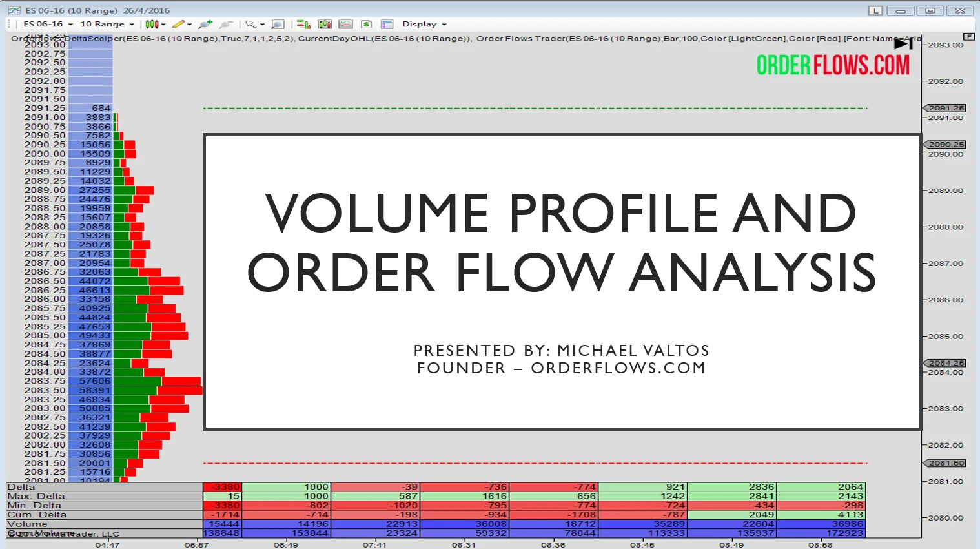Expand the ES 06-16 instrument selector
This screenshot has width=980, height=549.
tap(48, 25)
